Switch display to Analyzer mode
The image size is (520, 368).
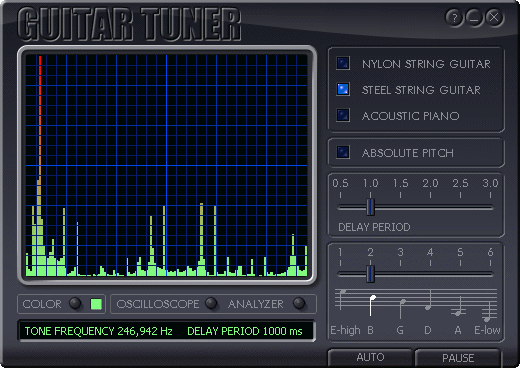299,303
